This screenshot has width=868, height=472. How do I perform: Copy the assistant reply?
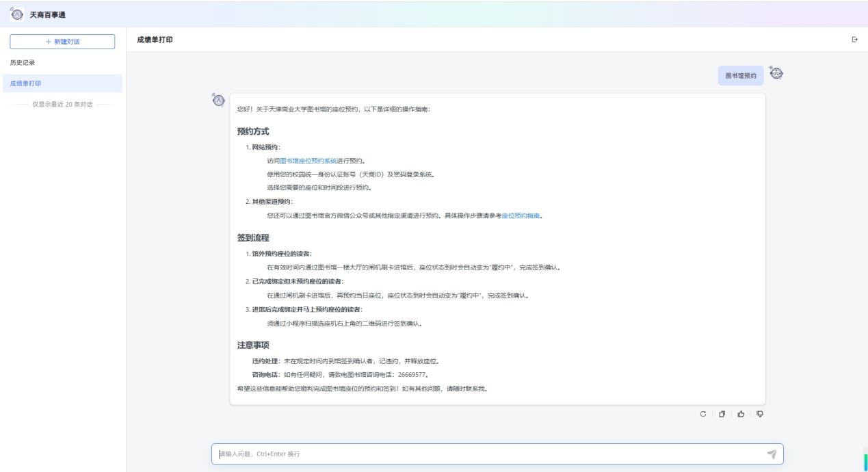[721, 414]
